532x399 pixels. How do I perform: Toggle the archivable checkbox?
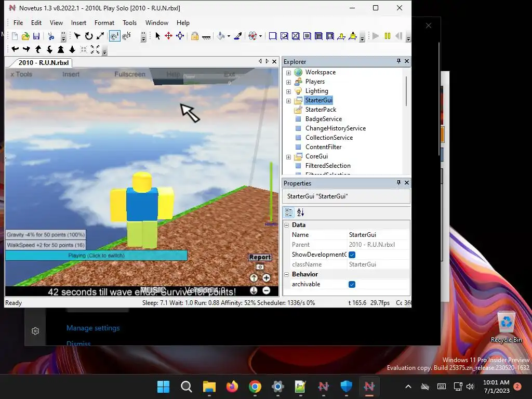(352, 284)
